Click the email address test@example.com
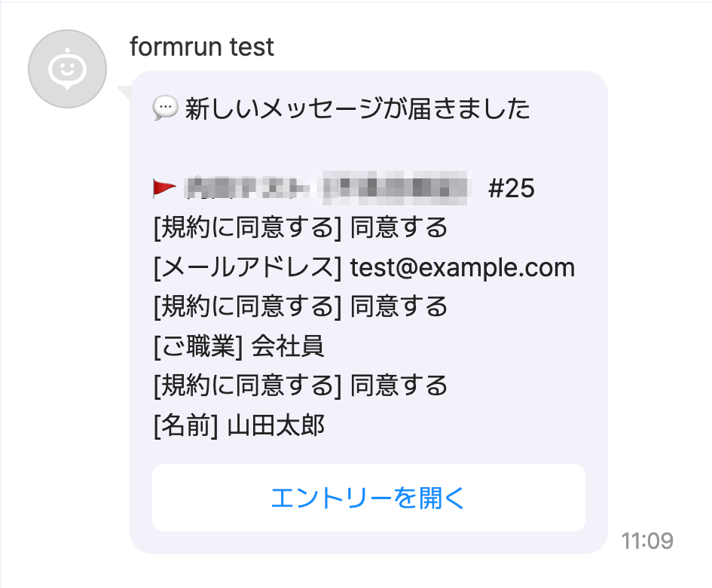 tap(462, 267)
